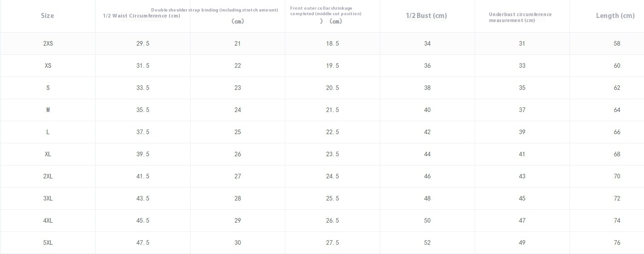This screenshot has height=254, width=644.
Task: Click bust value 46 for size 2XL
Action: pyautogui.click(x=427, y=176)
